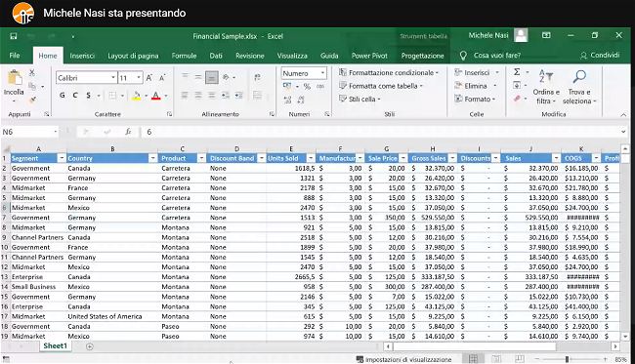The height and width of the screenshot is (364, 635).
Task: Open Ordina e filtra
Action: [545, 87]
